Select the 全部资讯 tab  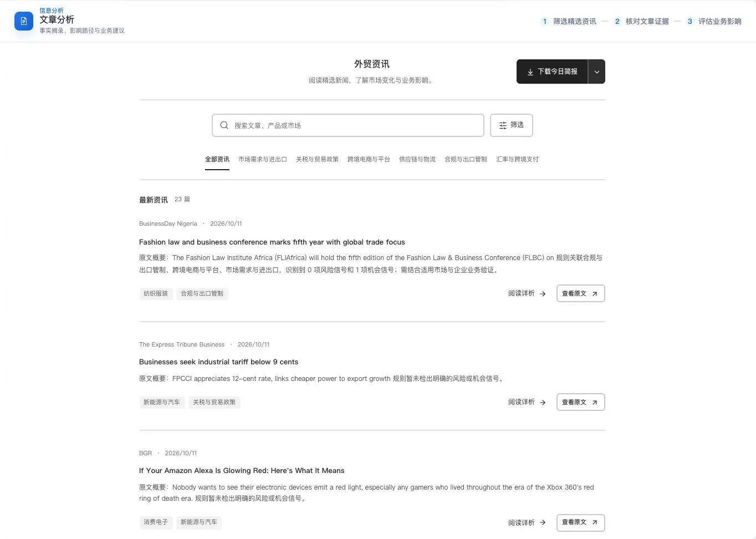click(217, 159)
